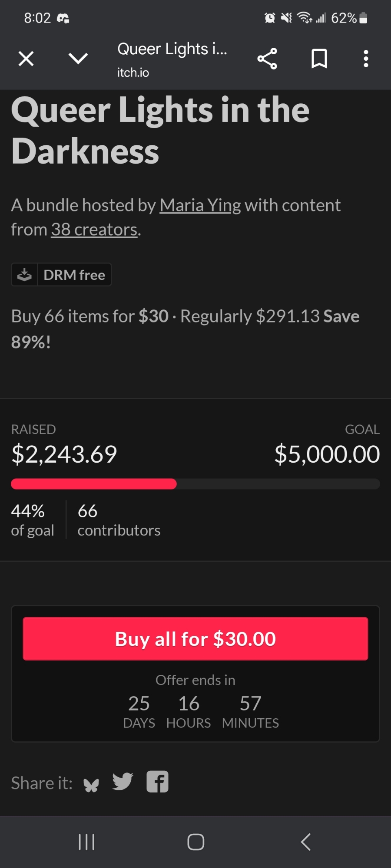Tap the 66 contributors count
This screenshot has width=391, height=868.
(119, 520)
